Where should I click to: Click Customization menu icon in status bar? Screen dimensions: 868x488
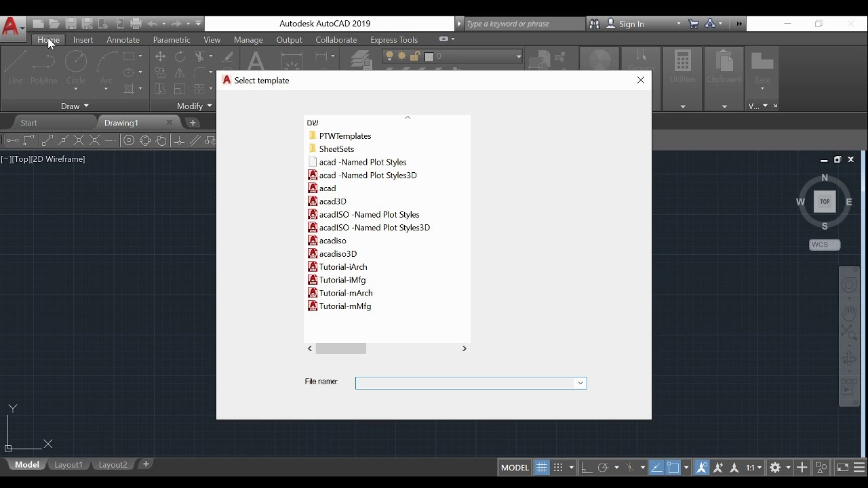click(859, 468)
